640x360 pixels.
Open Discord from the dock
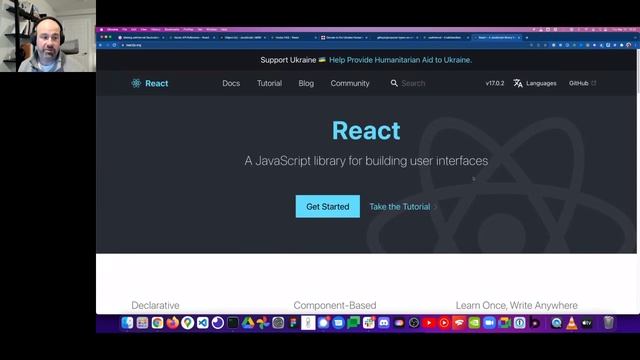coord(384,323)
